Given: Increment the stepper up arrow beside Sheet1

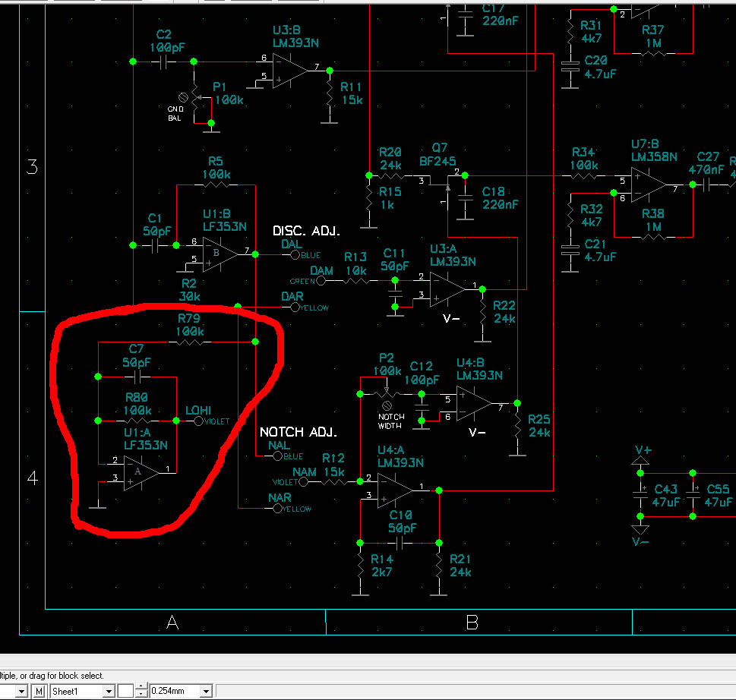Looking at the screenshot, I should [x=141, y=687].
